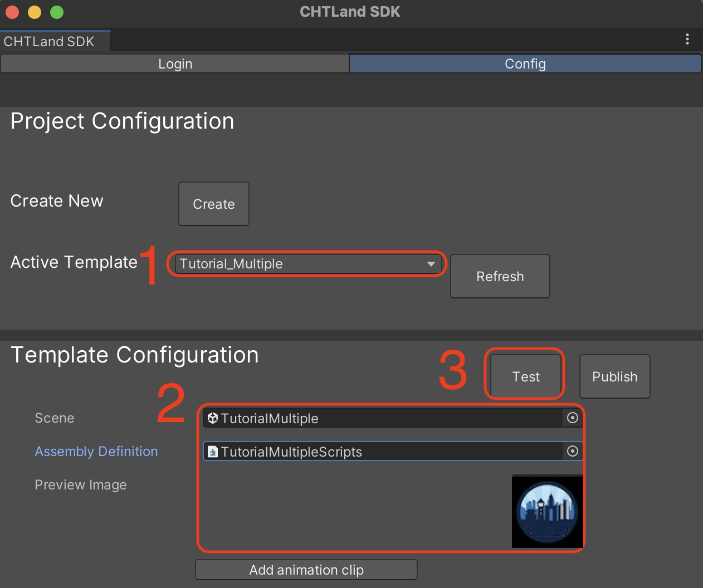Click the assembly file icon beside TutorialMultipleScripts
703x588 pixels.
click(212, 452)
